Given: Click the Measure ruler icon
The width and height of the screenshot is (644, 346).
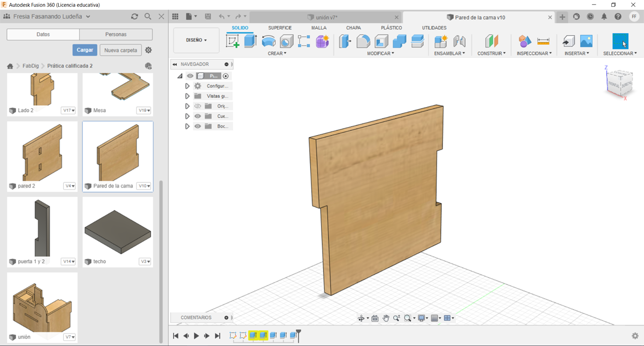Looking at the screenshot, I should [x=543, y=41].
